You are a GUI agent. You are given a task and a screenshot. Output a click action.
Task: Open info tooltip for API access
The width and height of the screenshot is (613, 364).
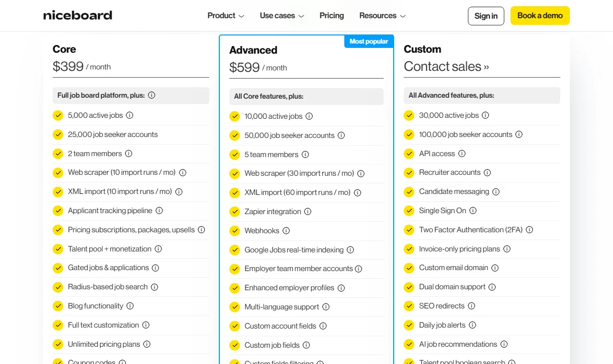(x=462, y=154)
